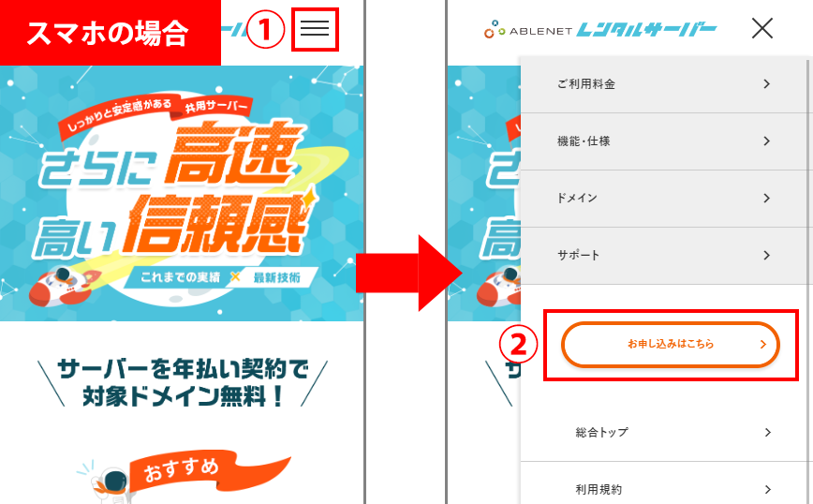The width and height of the screenshot is (813, 504).
Task: Open the 総合トップ link
Action: tap(664, 433)
